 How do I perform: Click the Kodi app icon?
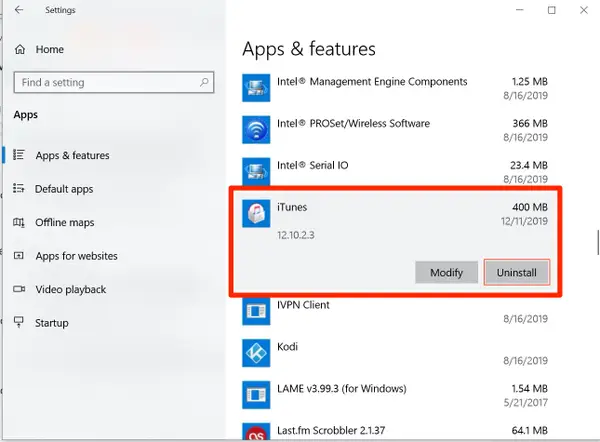[256, 353]
